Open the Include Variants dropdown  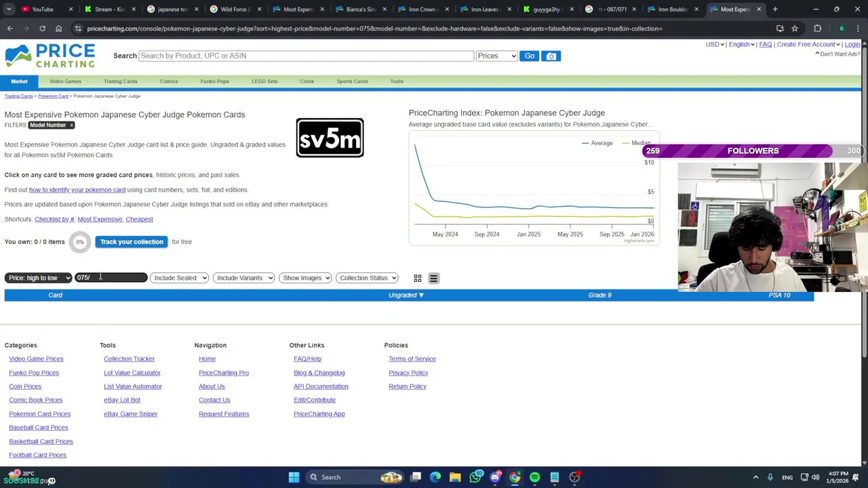(243, 278)
